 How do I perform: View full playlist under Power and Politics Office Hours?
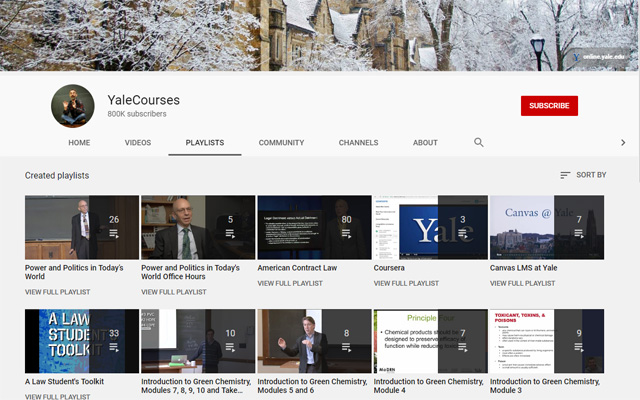(173, 292)
